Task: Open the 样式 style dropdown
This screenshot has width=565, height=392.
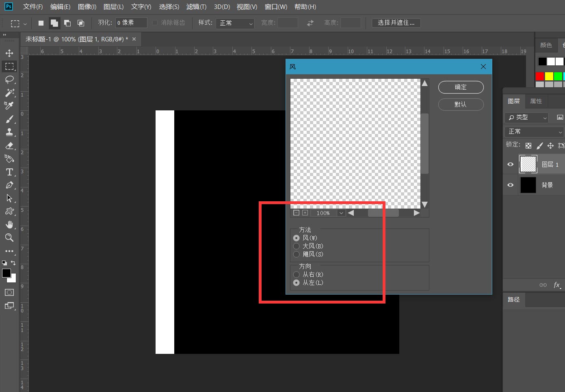Action: (x=235, y=23)
